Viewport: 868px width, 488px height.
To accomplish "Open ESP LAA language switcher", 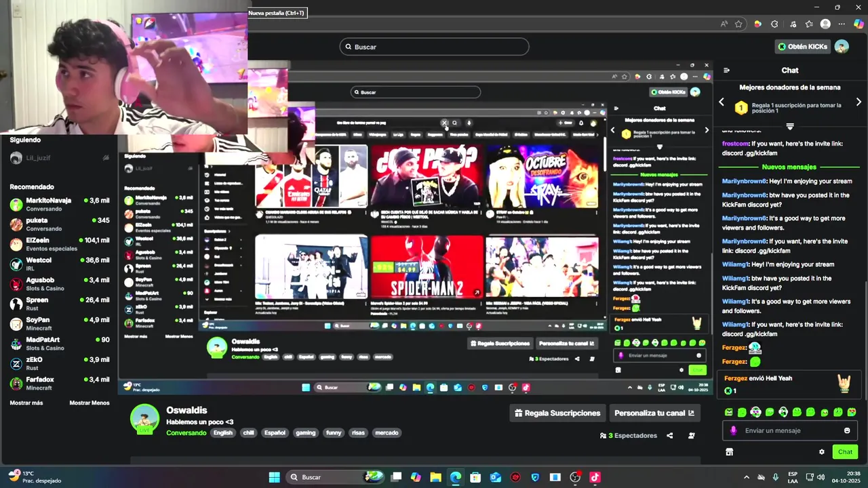I will tap(793, 477).
